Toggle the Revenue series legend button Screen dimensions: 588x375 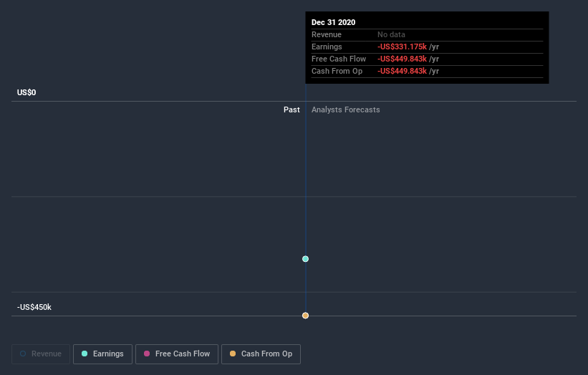(x=41, y=354)
